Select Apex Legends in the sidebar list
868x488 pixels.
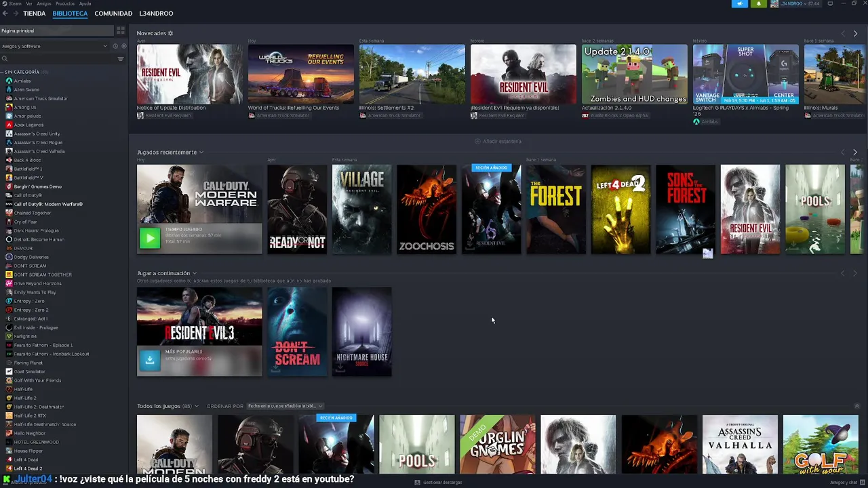pyautogui.click(x=28, y=125)
